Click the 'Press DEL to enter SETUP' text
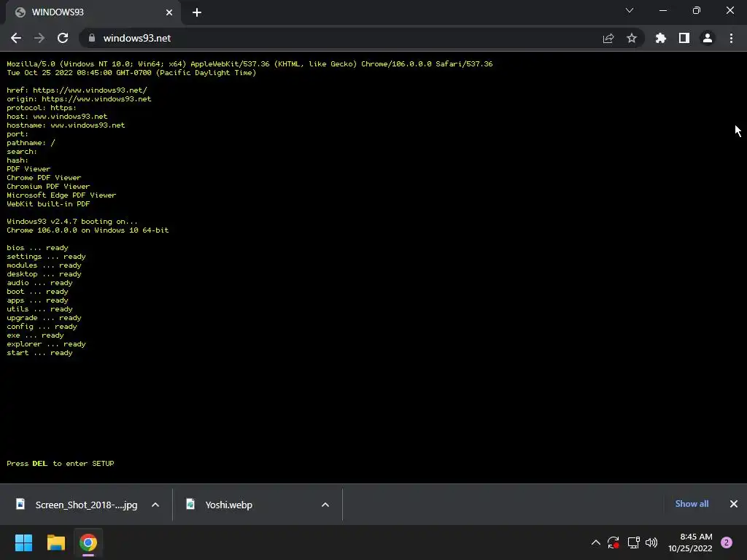 [x=61, y=463]
